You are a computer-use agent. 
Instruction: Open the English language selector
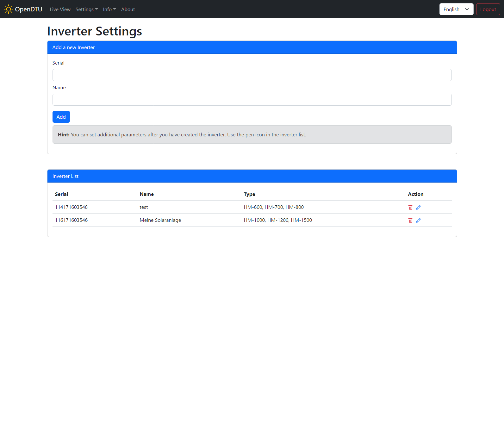(x=456, y=9)
